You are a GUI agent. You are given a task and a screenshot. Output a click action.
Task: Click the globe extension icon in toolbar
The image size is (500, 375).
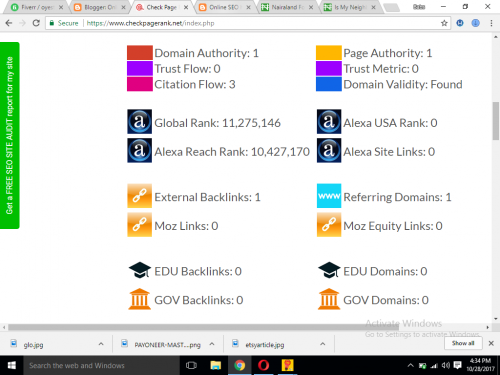tap(476, 23)
